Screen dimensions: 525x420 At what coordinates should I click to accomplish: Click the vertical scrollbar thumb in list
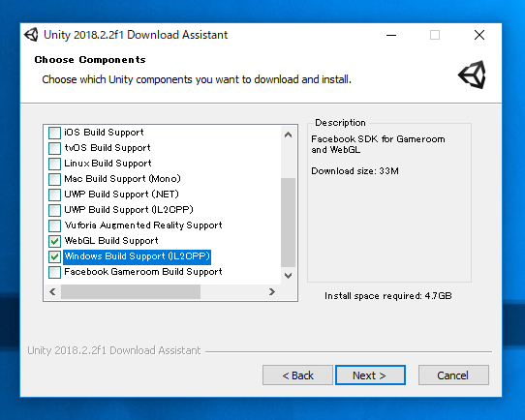(x=288, y=223)
